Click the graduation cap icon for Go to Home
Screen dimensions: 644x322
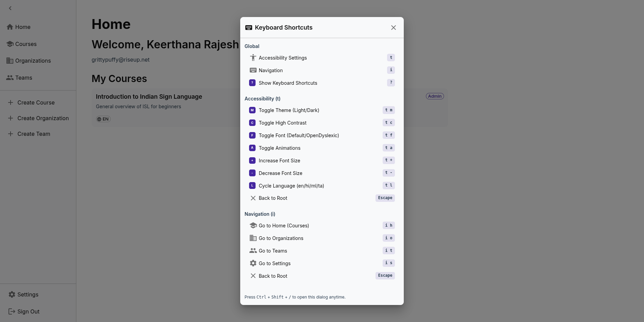point(253,225)
